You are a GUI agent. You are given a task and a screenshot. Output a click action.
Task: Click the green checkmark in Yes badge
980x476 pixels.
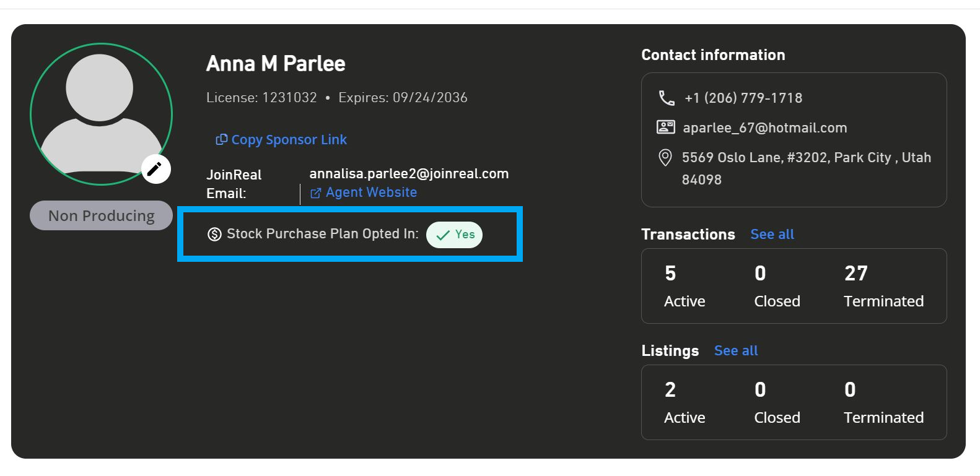tap(443, 235)
